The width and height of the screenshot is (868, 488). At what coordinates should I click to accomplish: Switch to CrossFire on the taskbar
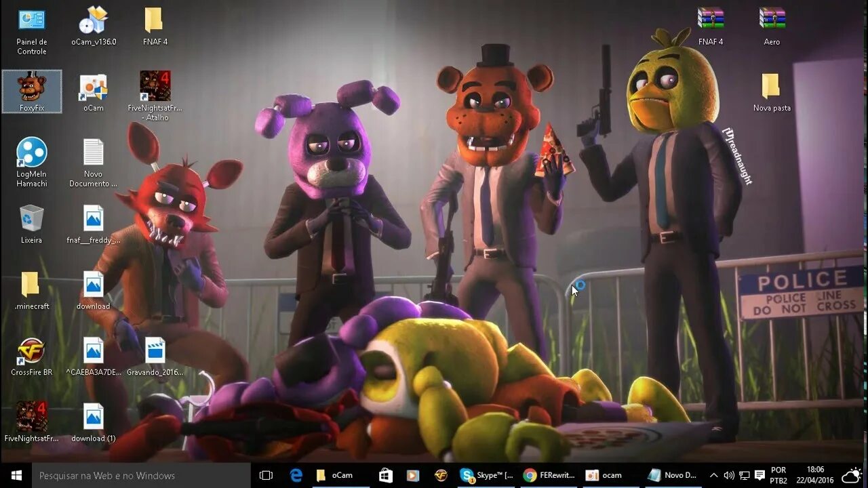(441, 475)
